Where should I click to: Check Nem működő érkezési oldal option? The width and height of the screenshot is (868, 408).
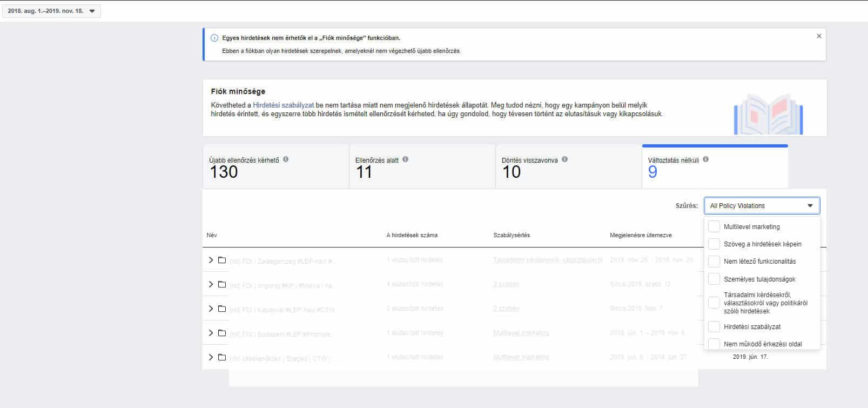click(x=714, y=344)
